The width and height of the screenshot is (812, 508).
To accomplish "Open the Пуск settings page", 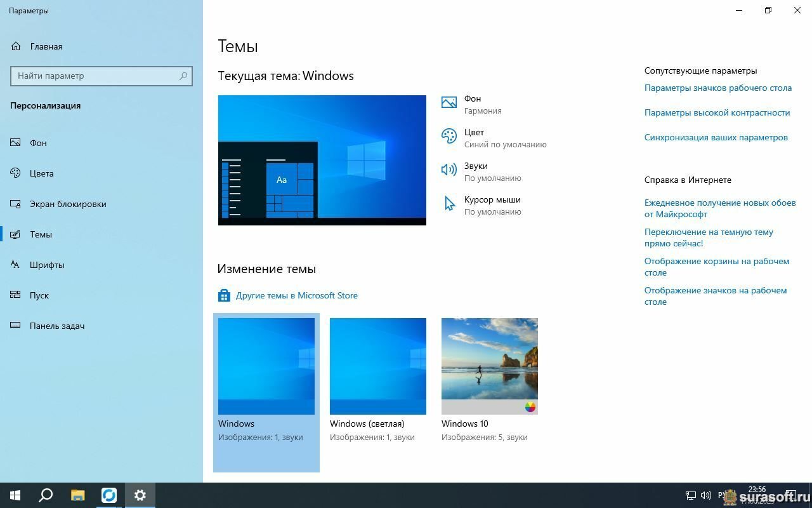I will point(101,295).
